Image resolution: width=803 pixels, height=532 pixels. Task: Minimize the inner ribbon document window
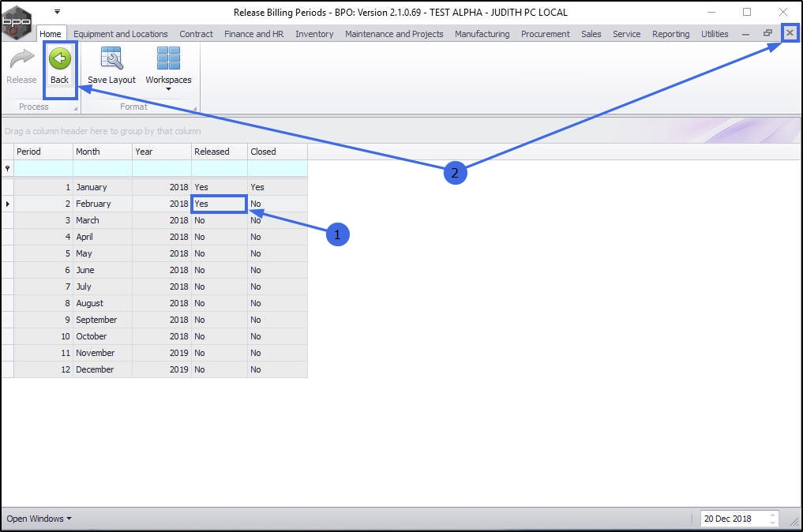click(745, 34)
